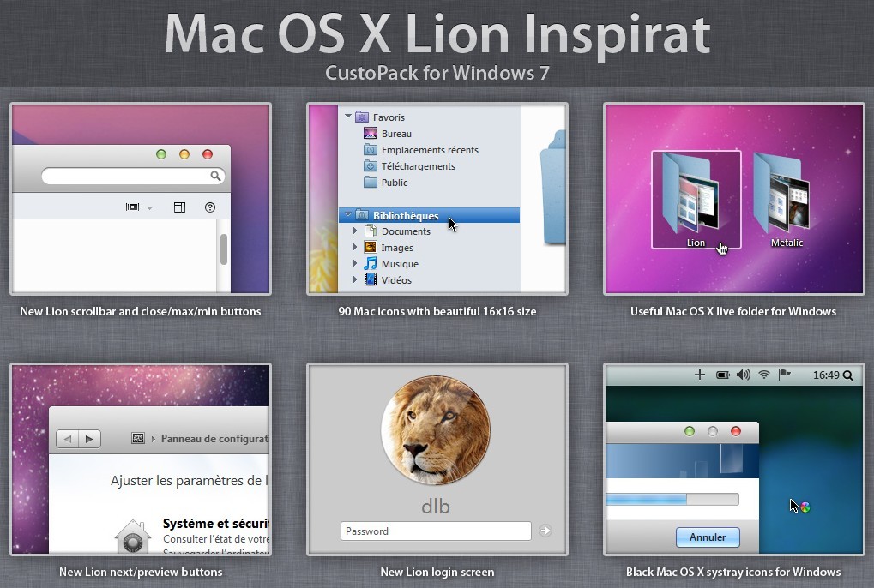Click the Annuler button
This screenshot has width=874, height=588.
[708, 537]
